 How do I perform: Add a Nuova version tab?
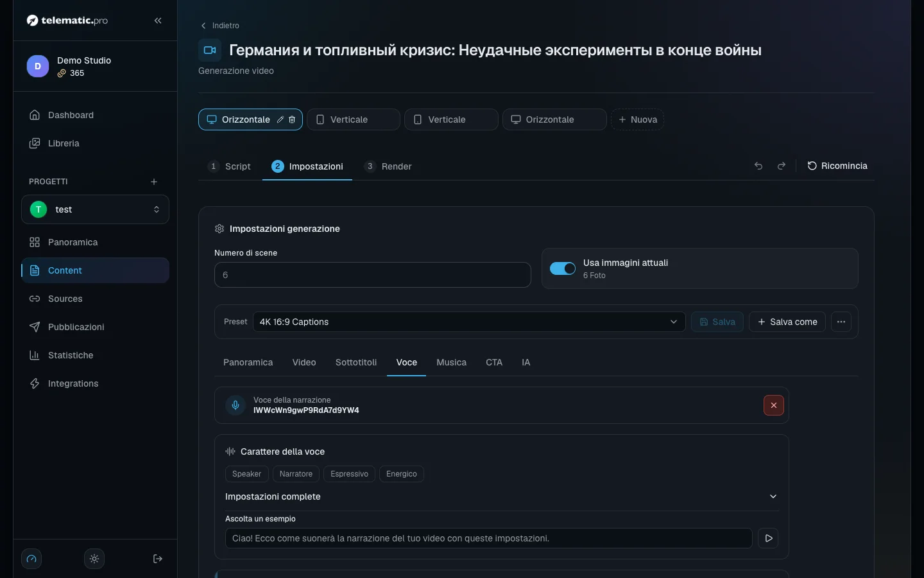(x=637, y=119)
